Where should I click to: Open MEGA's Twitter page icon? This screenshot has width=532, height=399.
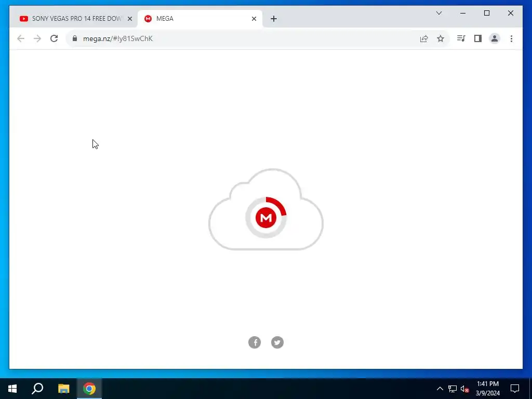click(277, 342)
